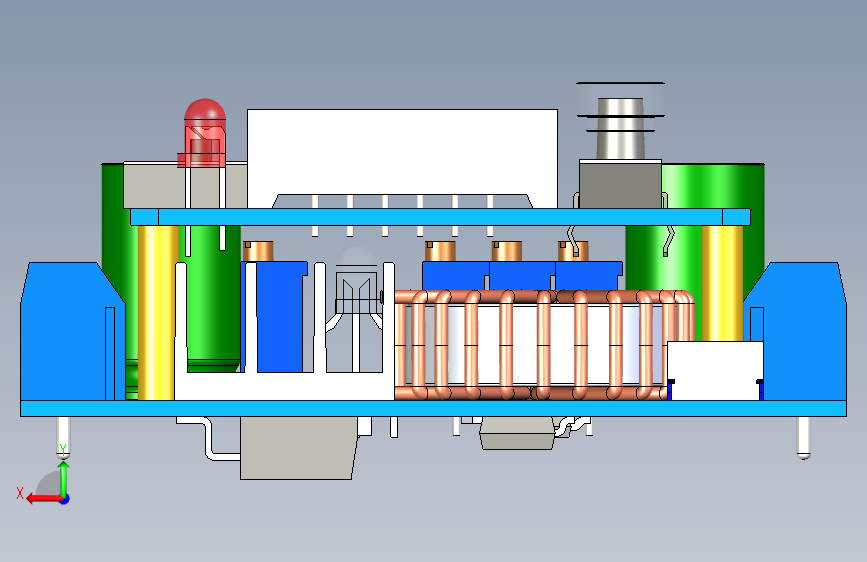Click the red X axis arrow of the triad
The height and width of the screenshot is (562, 867).
click(43, 499)
